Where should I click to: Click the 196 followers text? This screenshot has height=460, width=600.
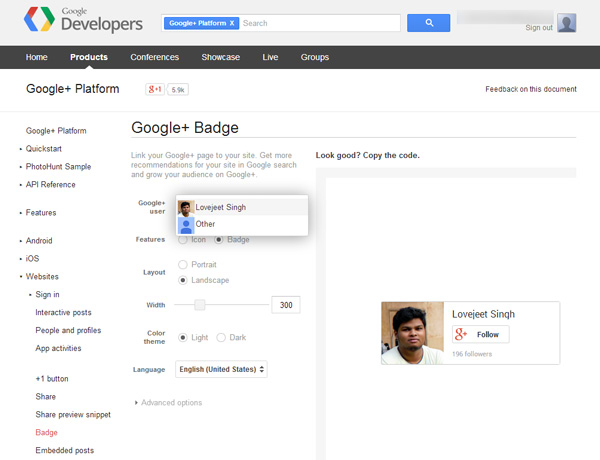click(472, 354)
